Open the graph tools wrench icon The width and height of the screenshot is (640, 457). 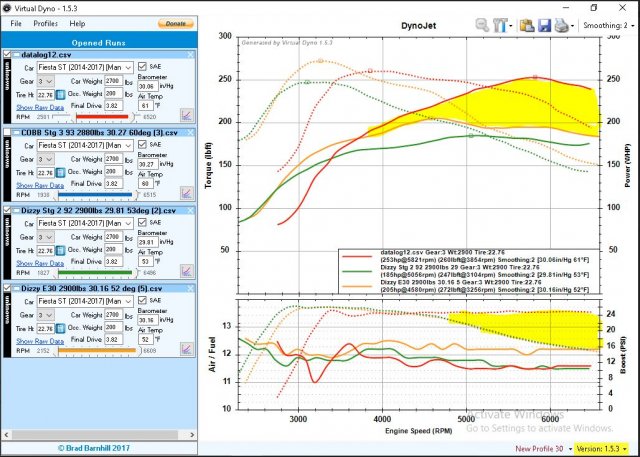point(500,25)
